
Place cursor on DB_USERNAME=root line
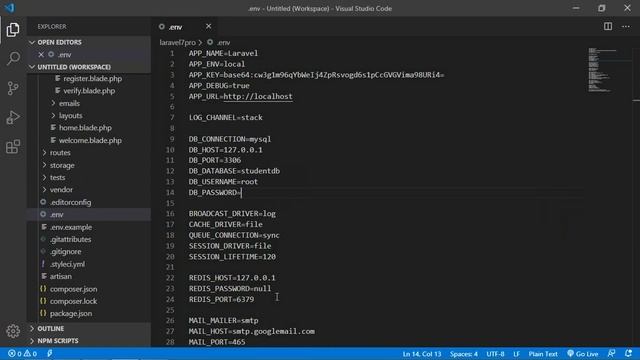tap(223, 182)
